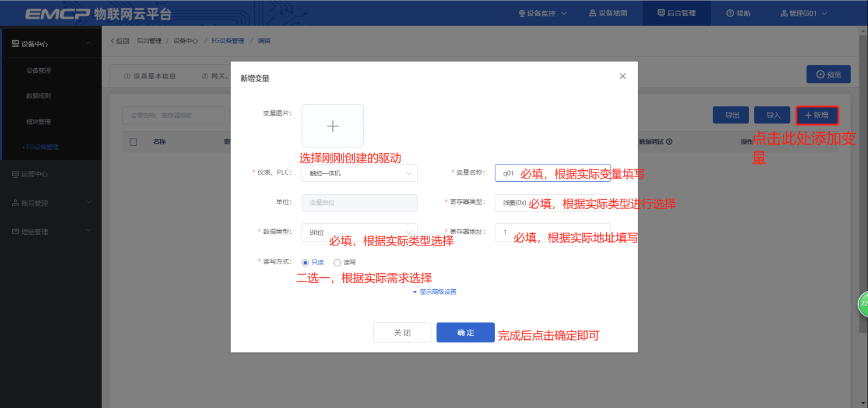Image resolution: width=868 pixels, height=408 pixels.
Task: Expand 显示高级设置 advanced settings
Action: (x=434, y=292)
